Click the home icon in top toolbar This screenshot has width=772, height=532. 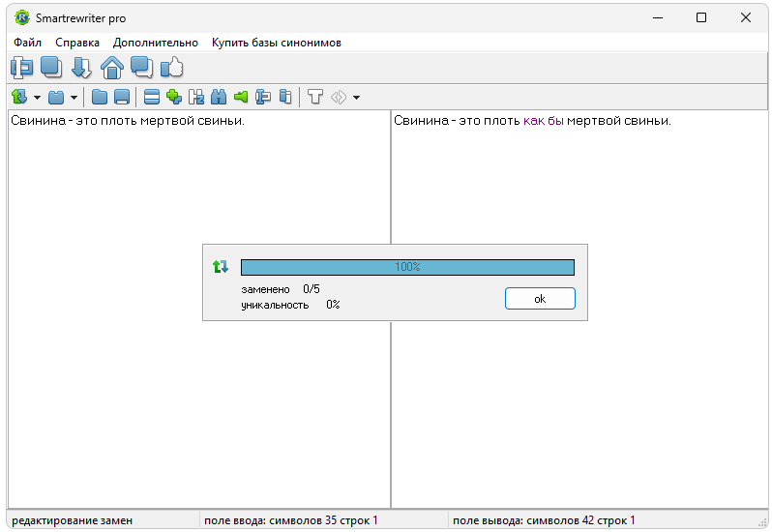[x=112, y=68]
